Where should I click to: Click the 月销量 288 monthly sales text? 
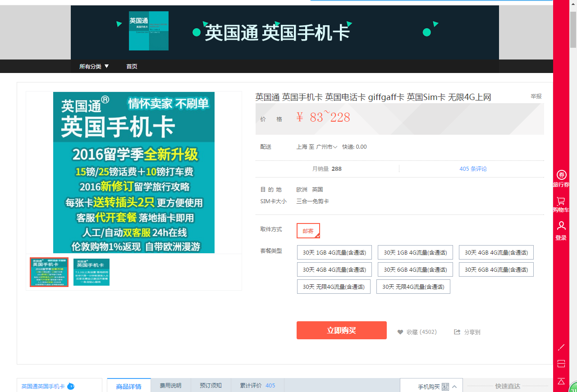point(327,169)
